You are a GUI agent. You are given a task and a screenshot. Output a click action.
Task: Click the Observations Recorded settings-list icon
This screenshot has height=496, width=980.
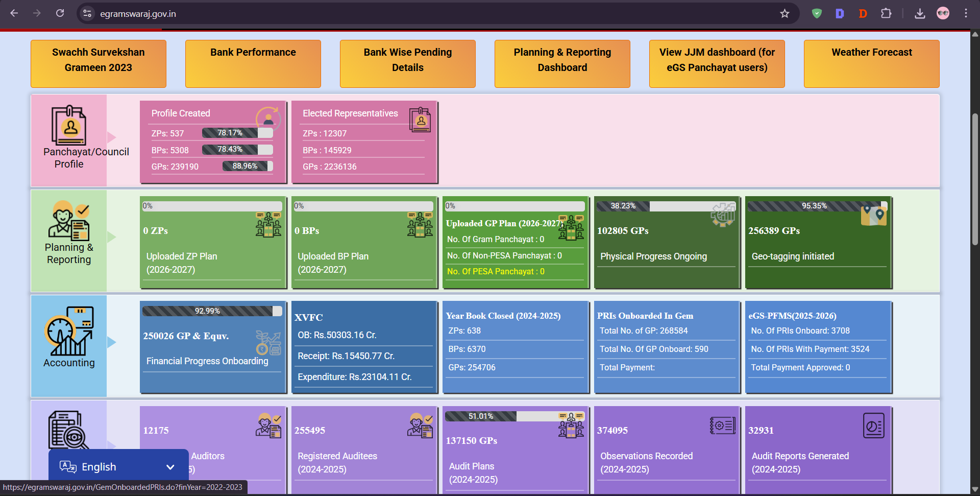point(722,425)
